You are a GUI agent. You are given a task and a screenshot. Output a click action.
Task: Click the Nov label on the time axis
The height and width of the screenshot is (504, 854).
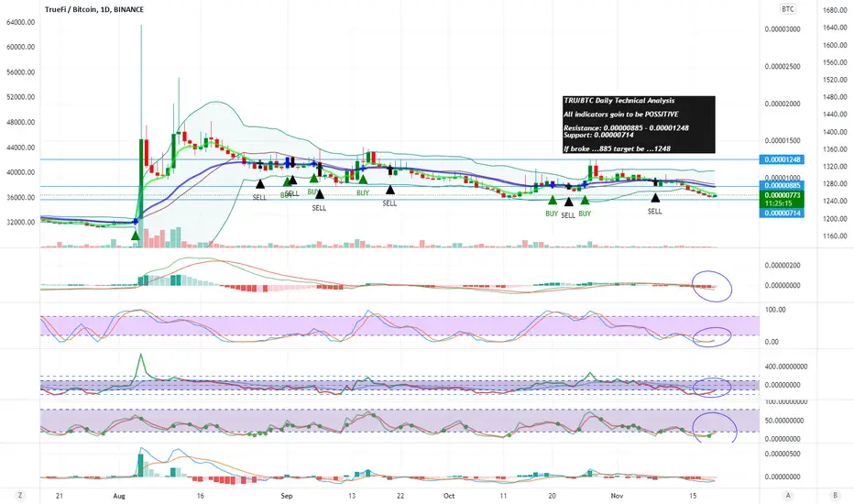(617, 496)
